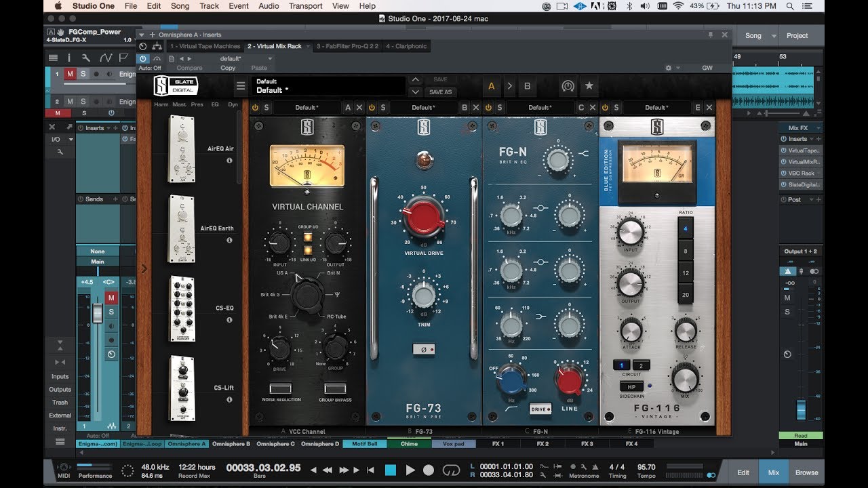Go to next preset with down arrow
Screen dimensions: 868x488
pyautogui.click(x=416, y=91)
